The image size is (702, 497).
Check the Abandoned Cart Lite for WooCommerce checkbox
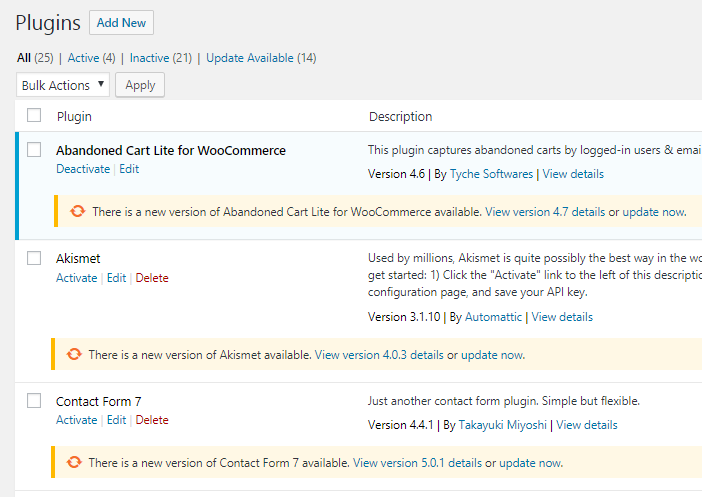[x=34, y=150]
